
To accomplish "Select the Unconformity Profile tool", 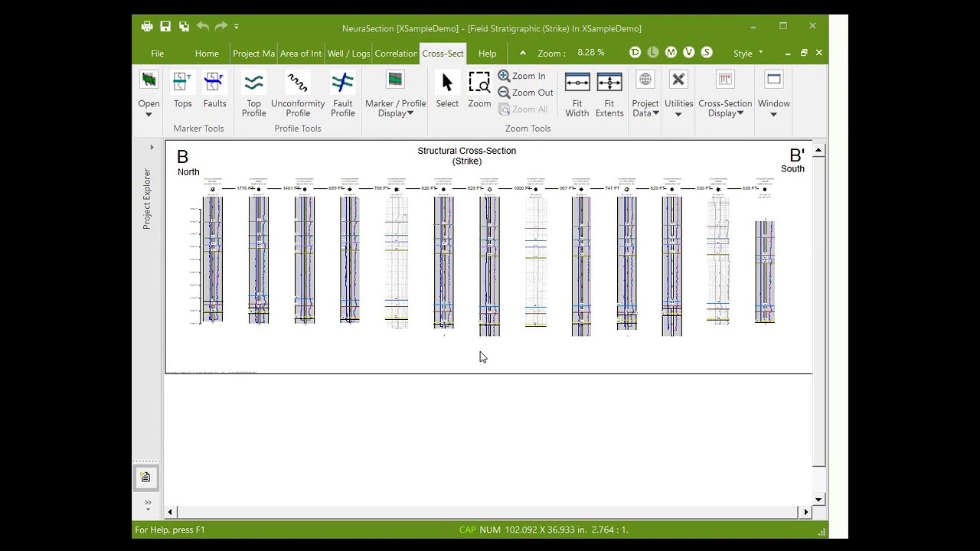I will [298, 94].
